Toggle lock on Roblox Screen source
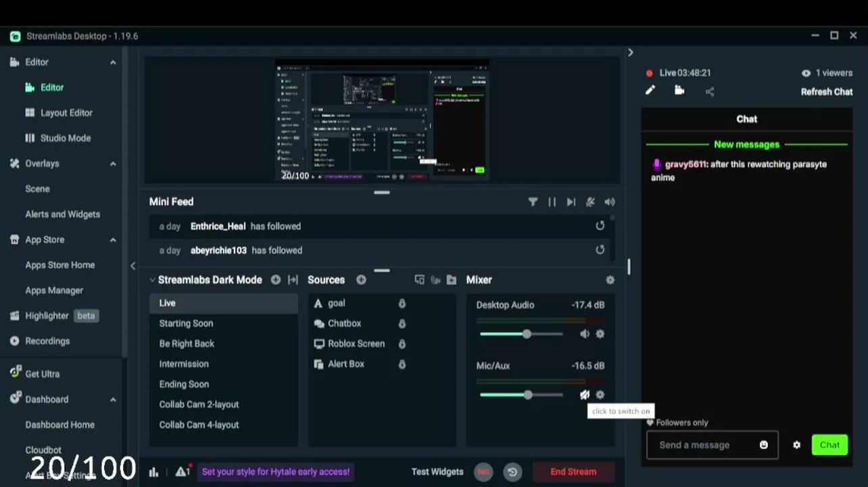Image resolution: width=868 pixels, height=487 pixels. click(402, 344)
